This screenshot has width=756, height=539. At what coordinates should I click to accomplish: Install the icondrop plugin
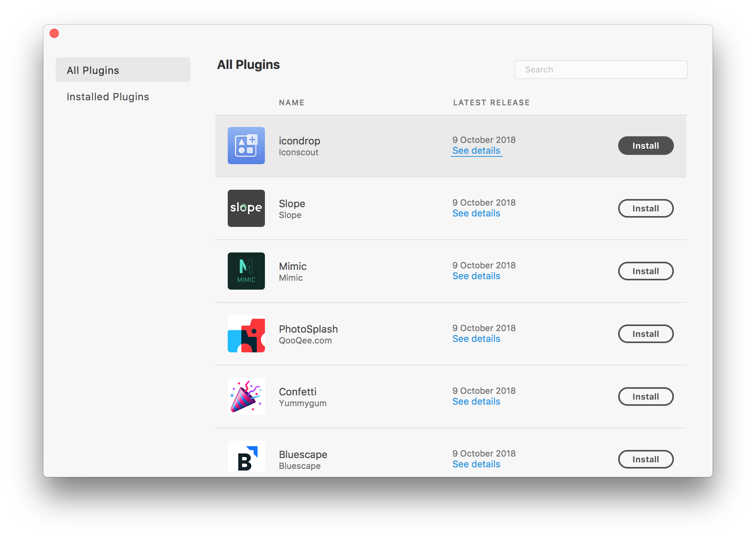pos(646,145)
